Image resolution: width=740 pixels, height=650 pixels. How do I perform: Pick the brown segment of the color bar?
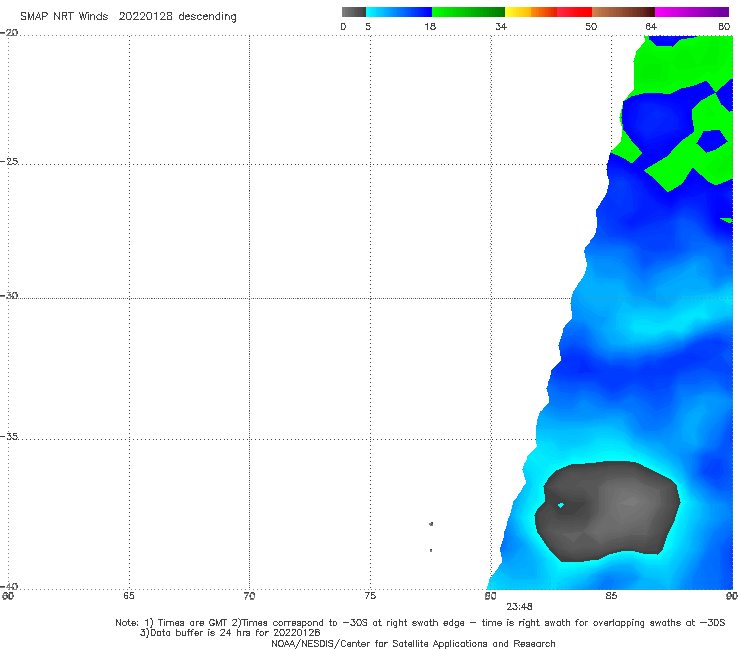(x=623, y=12)
